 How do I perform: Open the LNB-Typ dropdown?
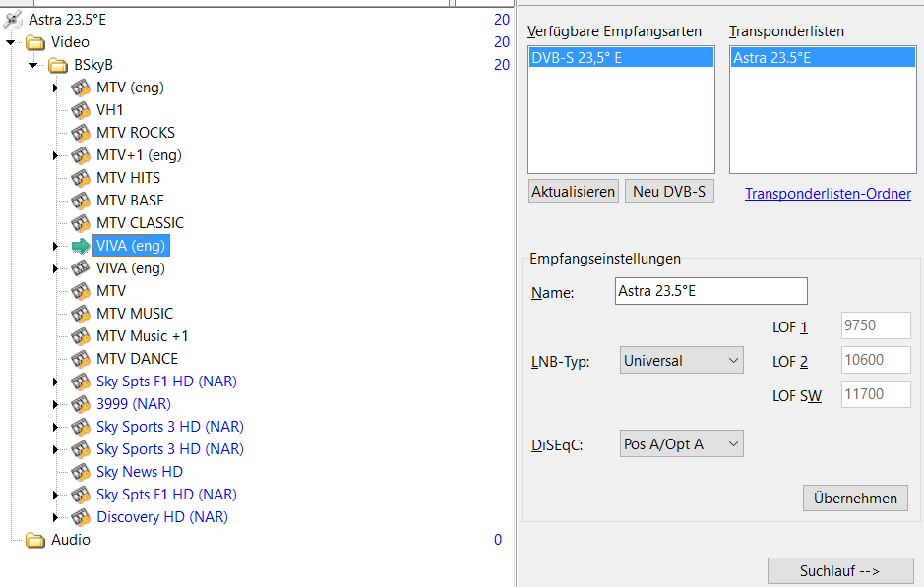pos(681,361)
